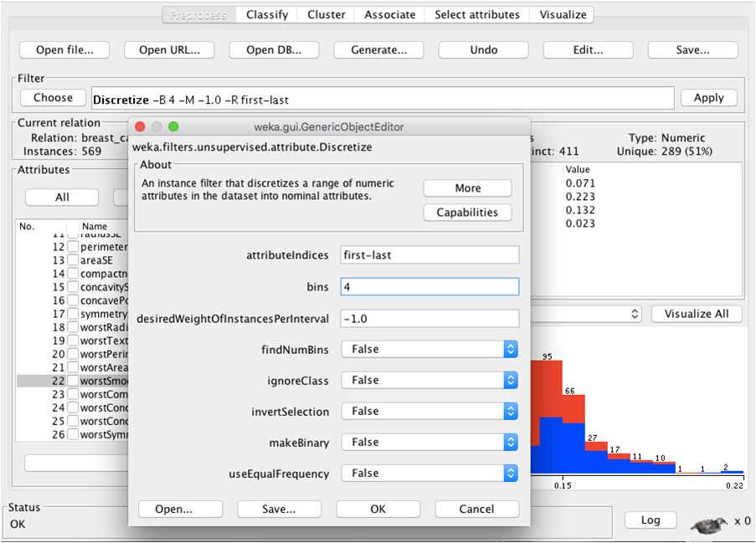Viewport: 756px width, 543px height.
Task: Select attribute row 23 worstCom
Action: [72, 395]
